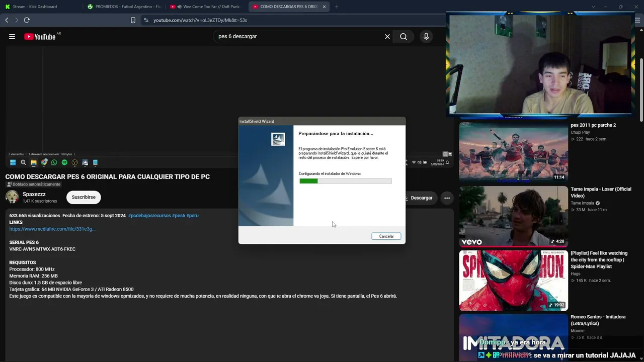Focus the browser address bar URL
Image resolution: width=644 pixels, height=362 pixels.
tap(200, 20)
